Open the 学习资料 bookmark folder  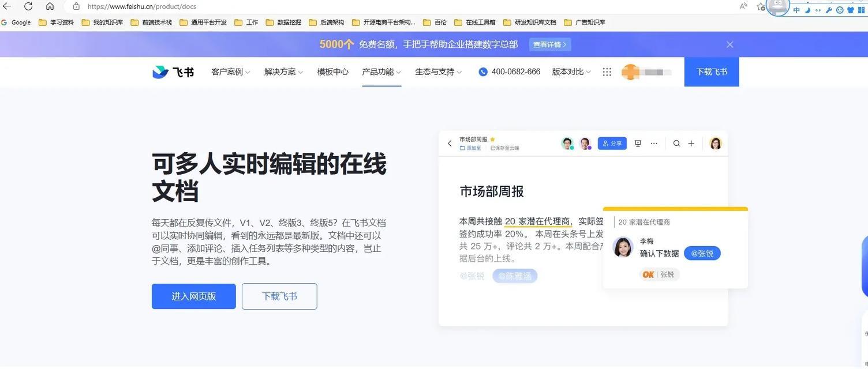pyautogui.click(x=56, y=22)
